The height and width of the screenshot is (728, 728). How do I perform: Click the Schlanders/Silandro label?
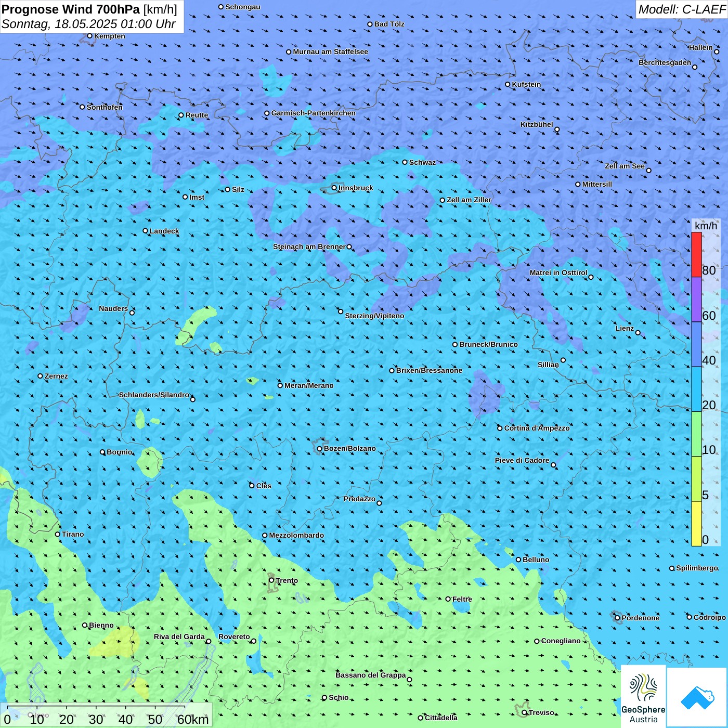point(154,395)
